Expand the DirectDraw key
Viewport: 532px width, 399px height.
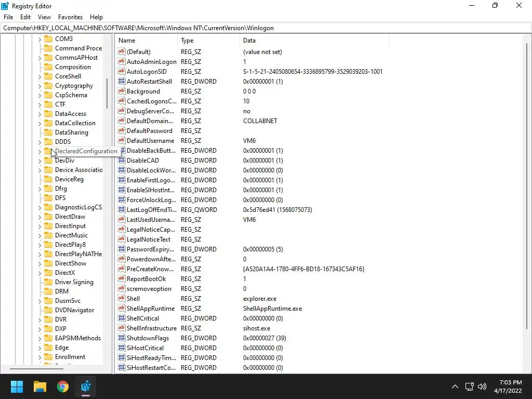click(39, 217)
